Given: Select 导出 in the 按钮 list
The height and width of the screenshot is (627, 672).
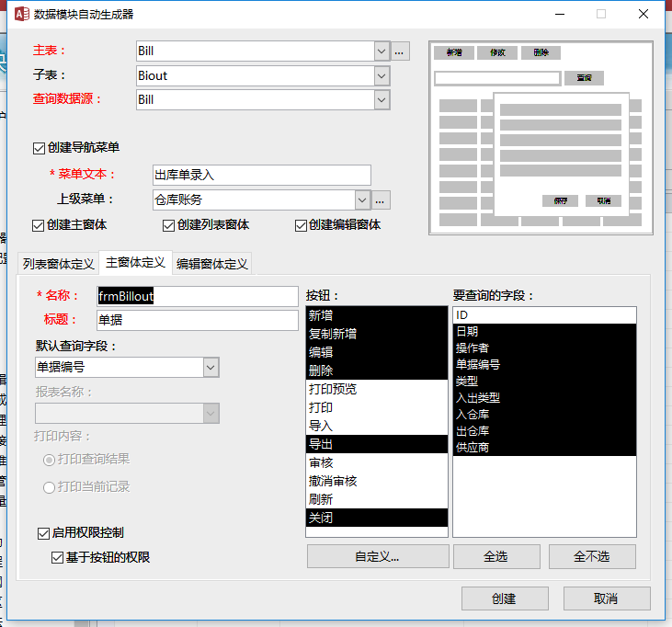Looking at the screenshot, I should (377, 444).
